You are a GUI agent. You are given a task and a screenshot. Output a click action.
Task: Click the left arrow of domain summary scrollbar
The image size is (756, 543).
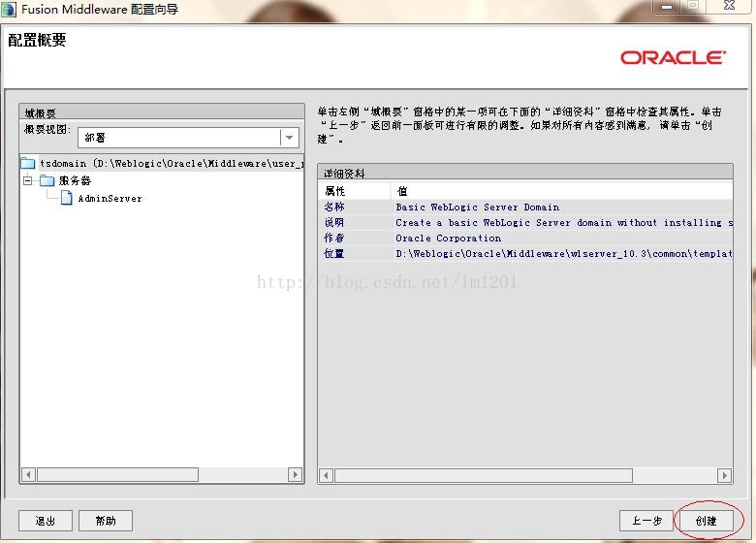coord(28,474)
